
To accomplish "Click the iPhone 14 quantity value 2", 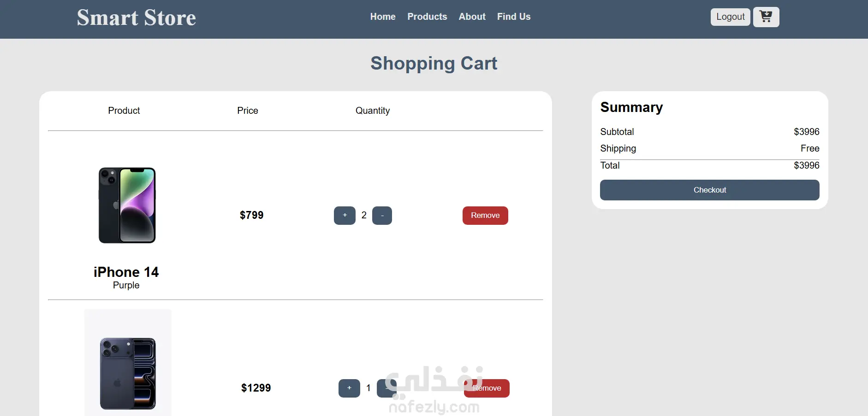I will [364, 215].
